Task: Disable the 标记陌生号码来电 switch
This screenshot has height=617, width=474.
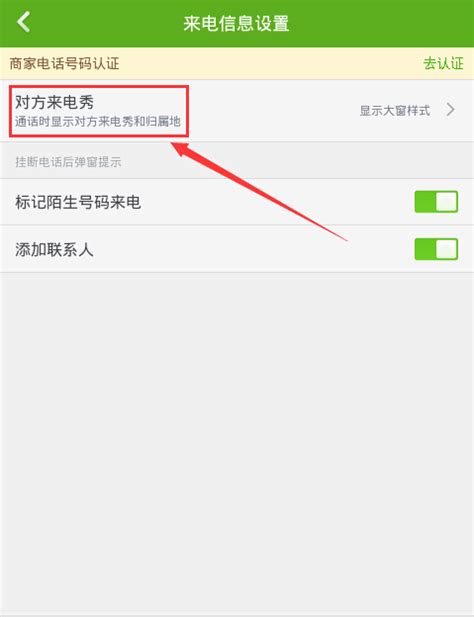Action: [436, 201]
